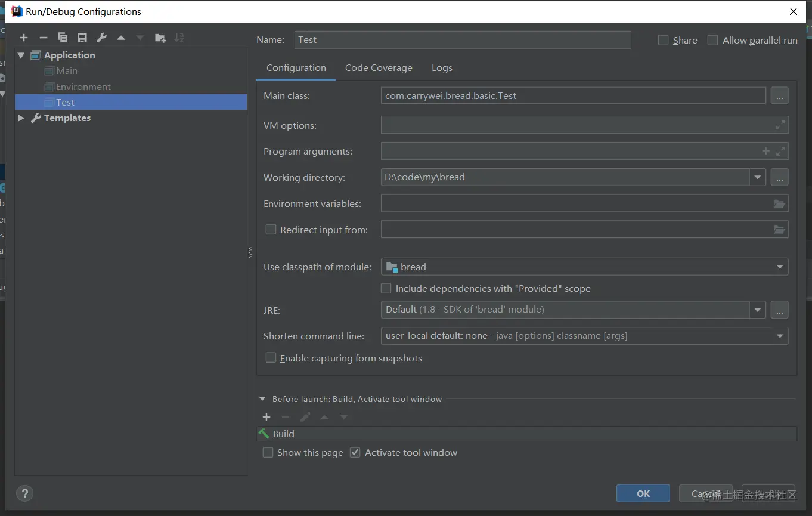The image size is (812, 516).
Task: Uncheck Activate tool window
Action: (355, 452)
